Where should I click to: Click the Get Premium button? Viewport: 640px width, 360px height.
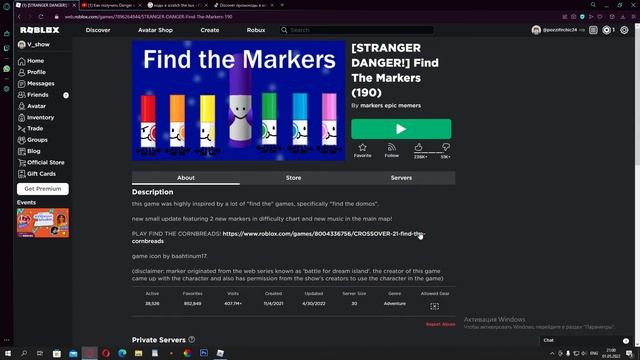click(x=43, y=189)
